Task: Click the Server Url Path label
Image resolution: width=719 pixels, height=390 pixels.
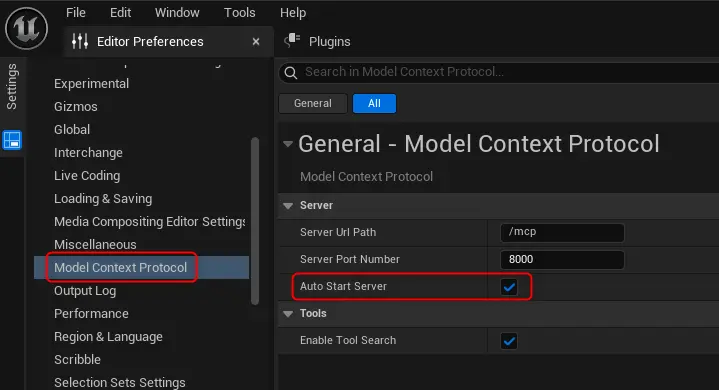Action: (338, 232)
